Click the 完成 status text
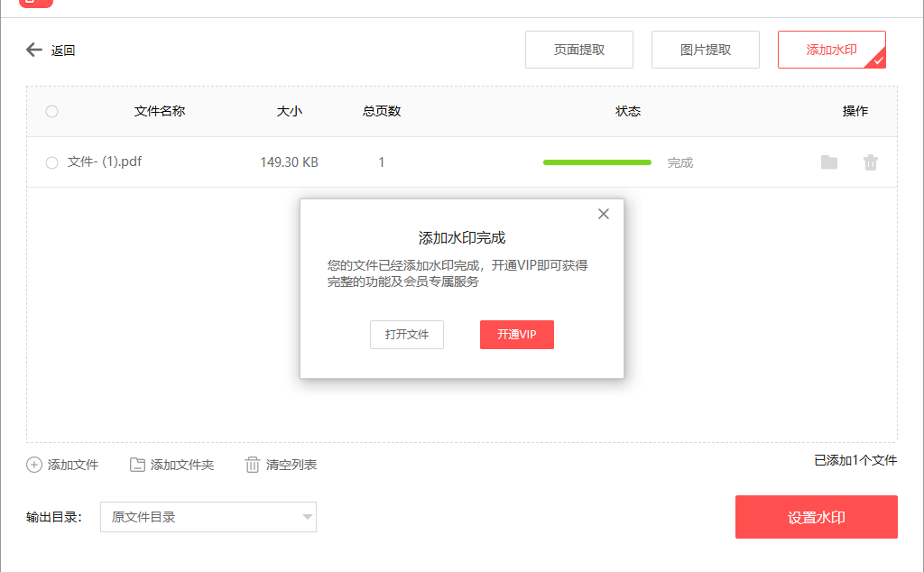924x572 pixels. [680, 162]
